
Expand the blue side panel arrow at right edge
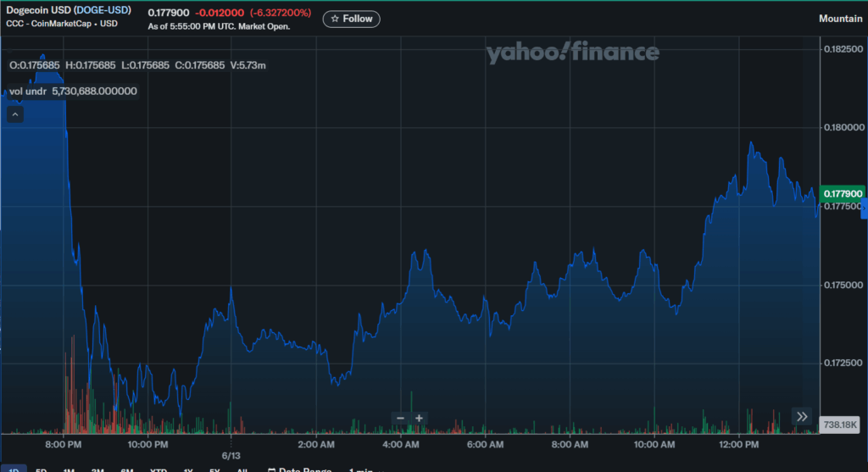coord(864,208)
